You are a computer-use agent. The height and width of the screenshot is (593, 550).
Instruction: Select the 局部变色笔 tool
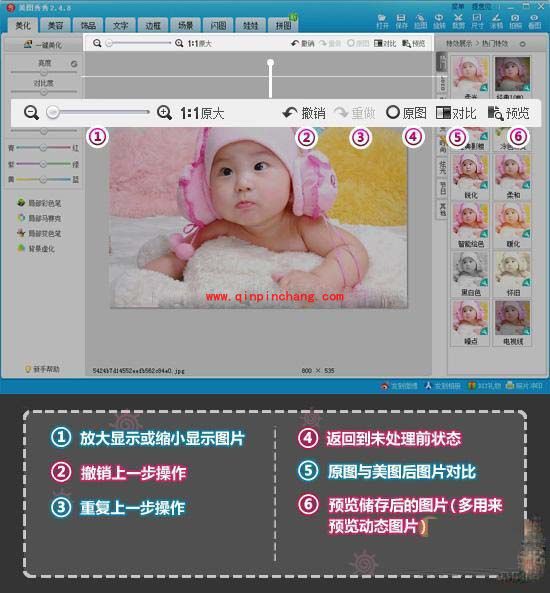[39, 233]
